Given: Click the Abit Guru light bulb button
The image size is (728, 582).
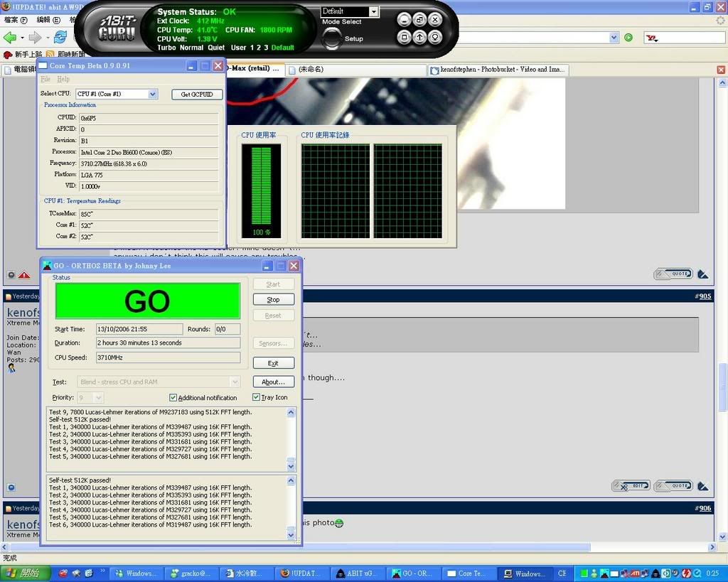Looking at the screenshot, I should click(x=435, y=37).
